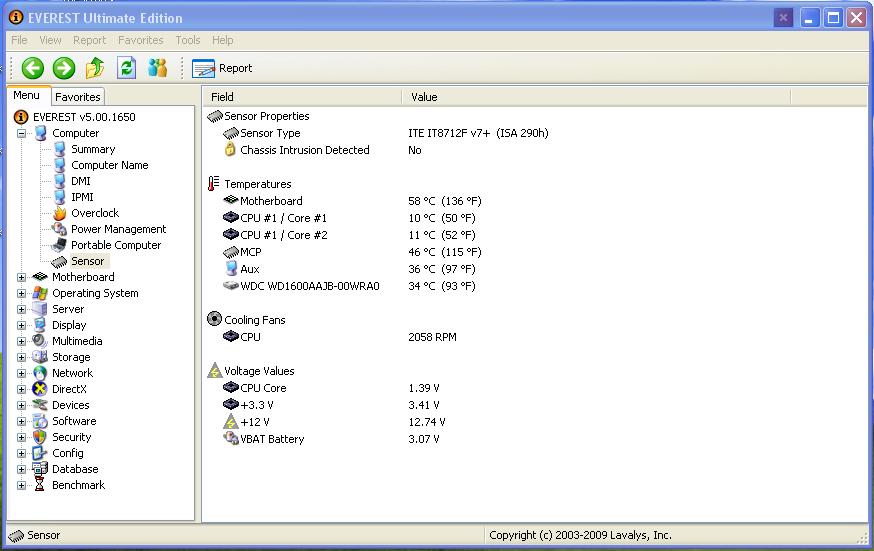Click the Sensor chip icon in tree
Image resolution: width=874 pixels, height=551 pixels.
(x=59, y=261)
